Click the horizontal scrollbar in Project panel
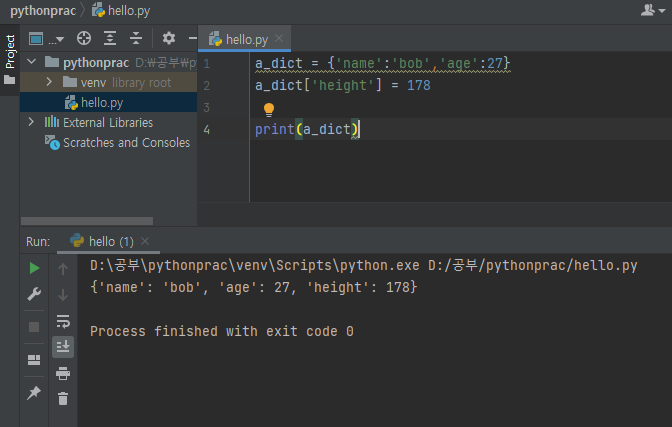 point(87,221)
